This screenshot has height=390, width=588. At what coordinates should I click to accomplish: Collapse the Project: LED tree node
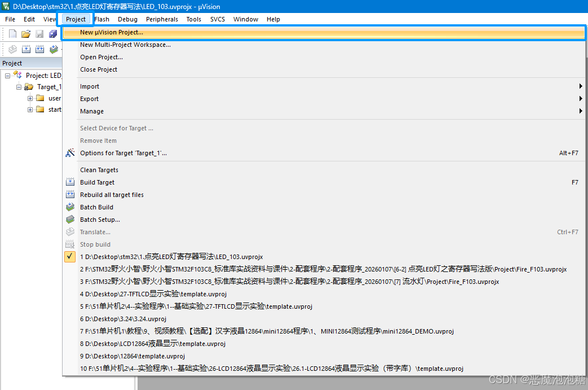click(x=7, y=76)
